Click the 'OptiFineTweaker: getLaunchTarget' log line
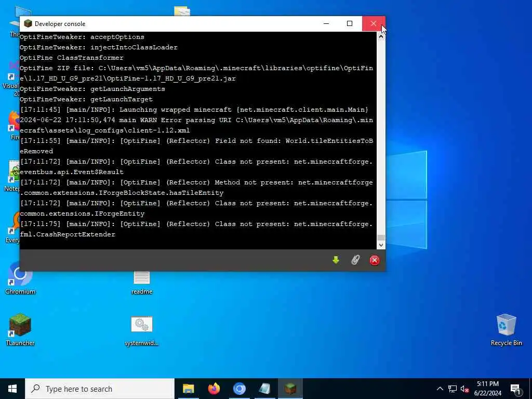The image size is (532, 399). [x=86, y=99]
